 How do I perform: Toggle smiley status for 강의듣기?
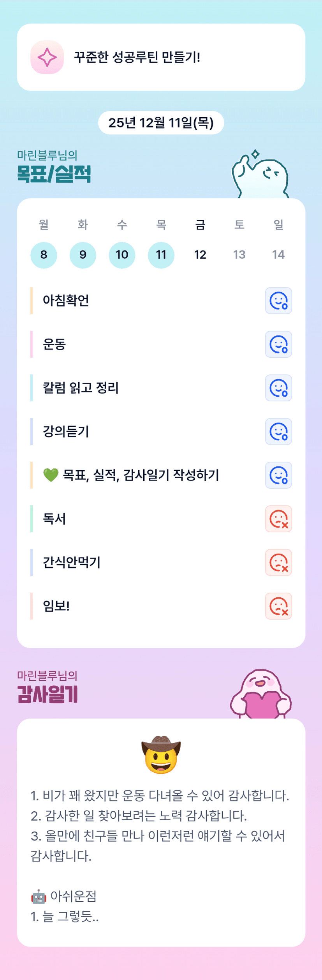point(278,431)
